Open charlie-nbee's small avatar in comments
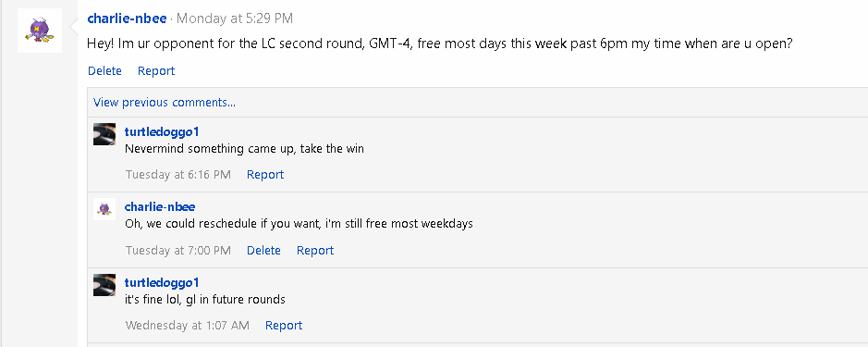 (x=104, y=209)
